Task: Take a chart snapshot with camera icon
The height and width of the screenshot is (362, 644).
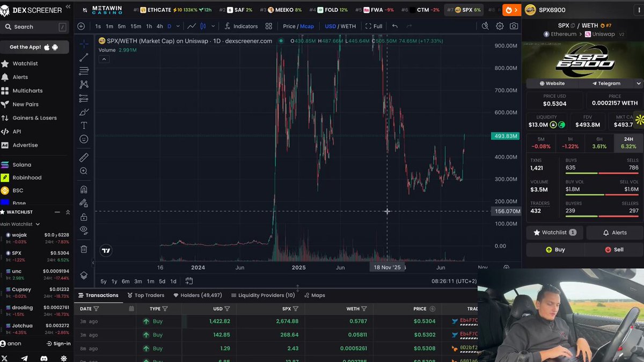Action: pos(514,26)
